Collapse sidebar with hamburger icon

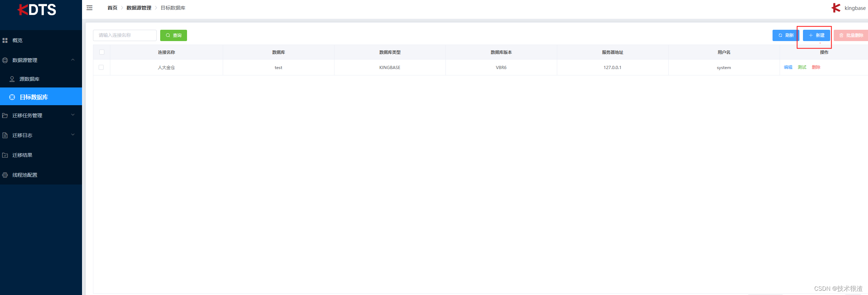click(89, 8)
